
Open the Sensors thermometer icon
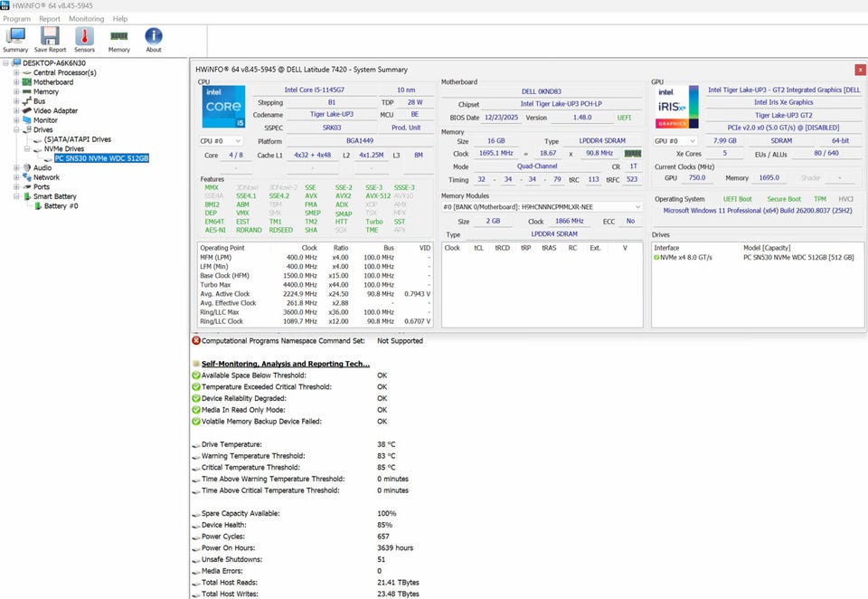tap(84, 39)
